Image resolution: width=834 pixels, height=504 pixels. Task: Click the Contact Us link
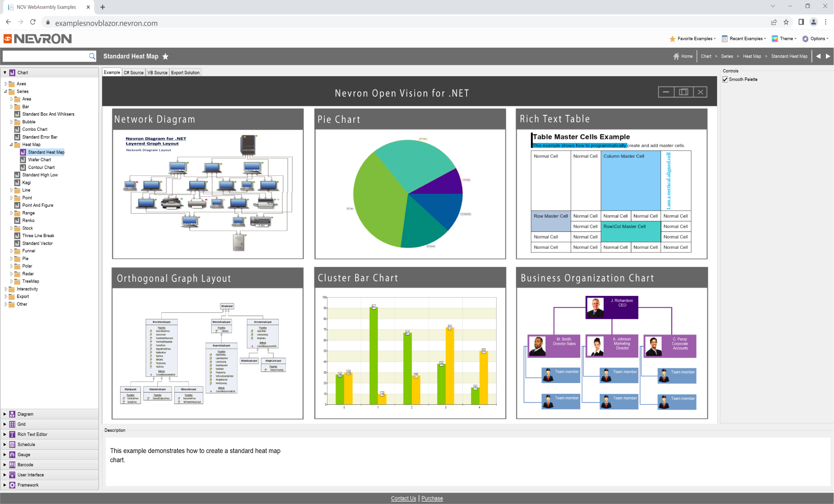pos(403,498)
